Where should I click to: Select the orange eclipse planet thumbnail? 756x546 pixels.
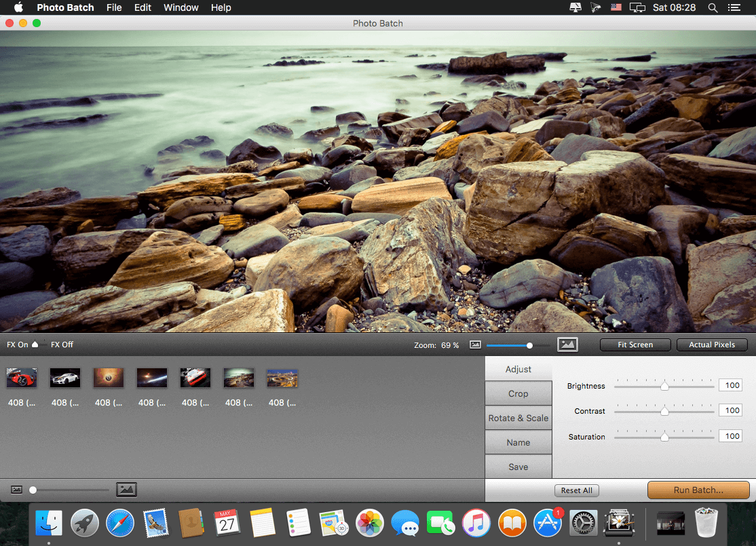[109, 378]
